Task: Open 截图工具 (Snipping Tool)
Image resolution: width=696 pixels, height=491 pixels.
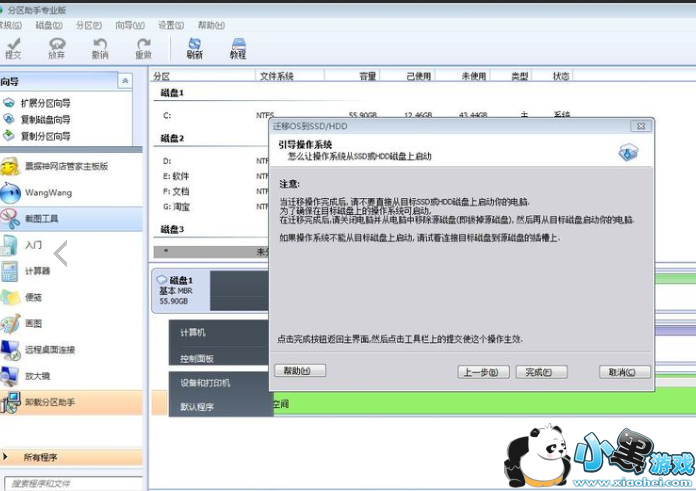Action: (71, 218)
